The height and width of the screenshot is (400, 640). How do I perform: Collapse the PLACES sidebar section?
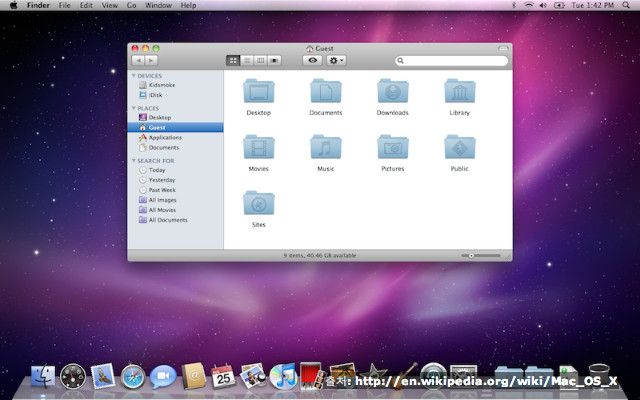click(133, 108)
